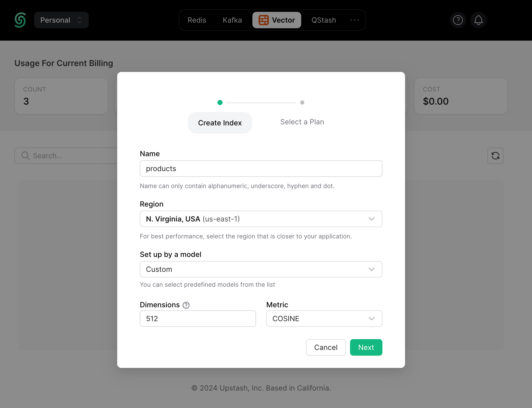Open the ellipsis overflow menu in the navbar

tap(355, 20)
